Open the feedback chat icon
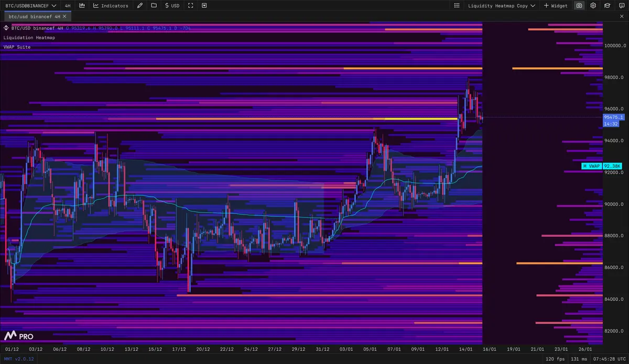Screen dimensions: 629x364 tap(621, 6)
